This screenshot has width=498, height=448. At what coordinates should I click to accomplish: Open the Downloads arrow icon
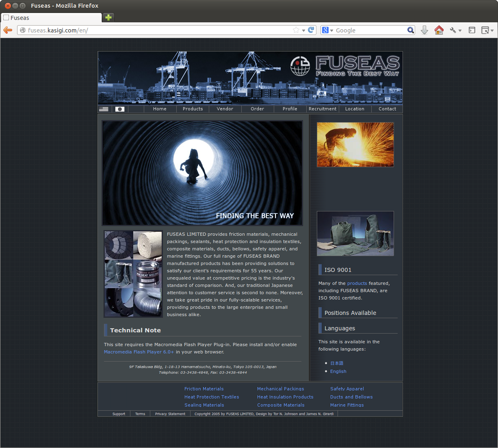pyautogui.click(x=424, y=30)
